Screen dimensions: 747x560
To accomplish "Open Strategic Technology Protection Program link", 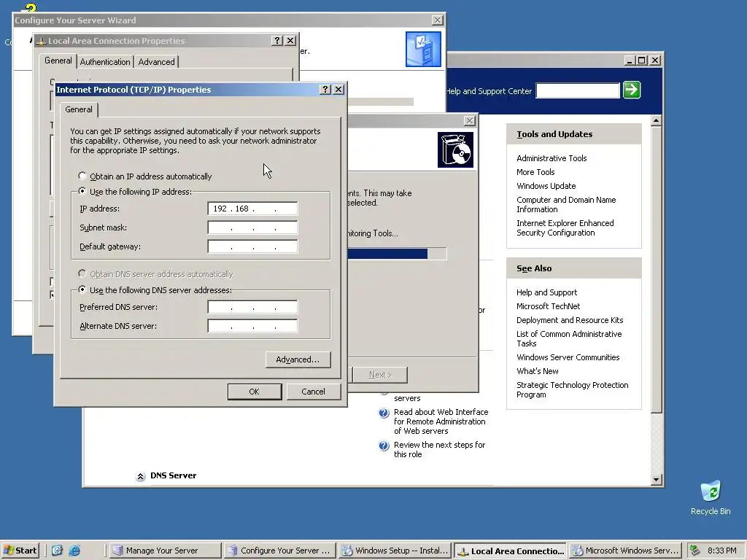I will tap(572, 389).
